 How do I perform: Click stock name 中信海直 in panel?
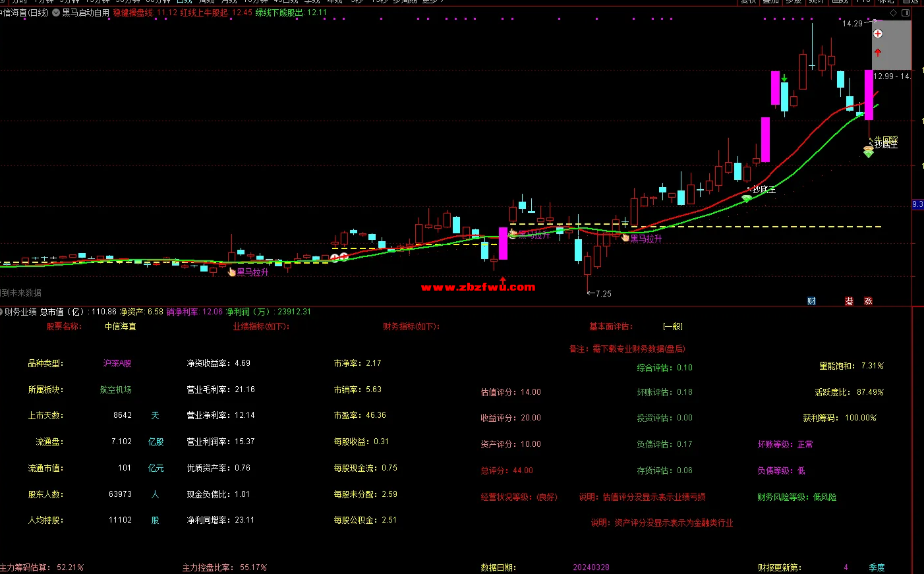coord(121,326)
